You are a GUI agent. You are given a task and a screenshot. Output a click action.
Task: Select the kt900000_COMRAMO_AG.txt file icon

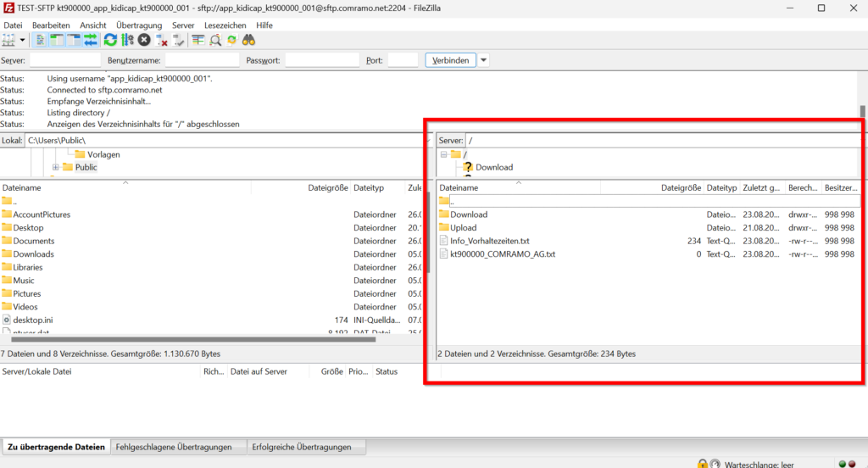coord(443,253)
